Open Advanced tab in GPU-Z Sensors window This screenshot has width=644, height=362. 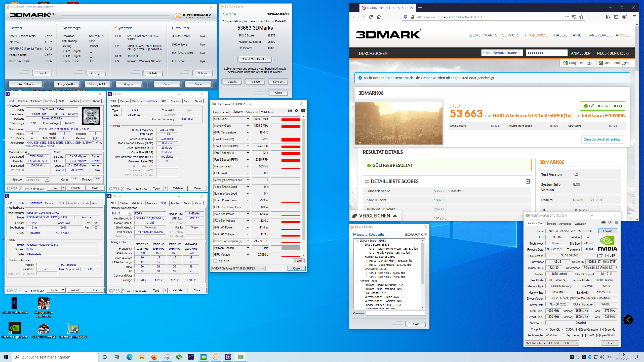[252, 112]
